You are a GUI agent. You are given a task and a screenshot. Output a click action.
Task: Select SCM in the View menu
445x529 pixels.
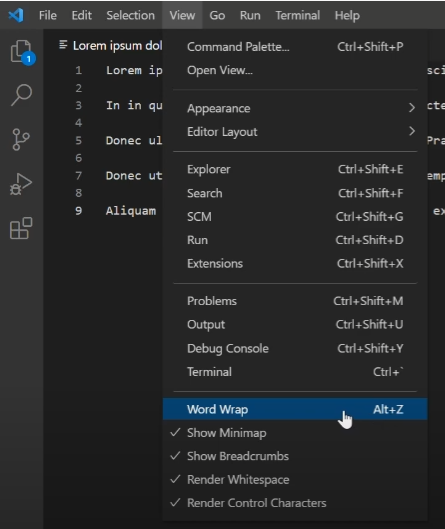tap(295, 217)
